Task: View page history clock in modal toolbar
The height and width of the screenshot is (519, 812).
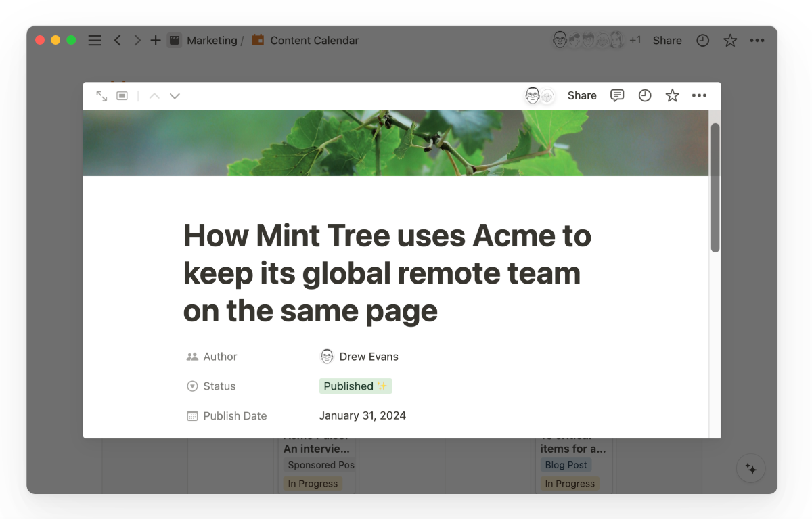Action: point(645,95)
